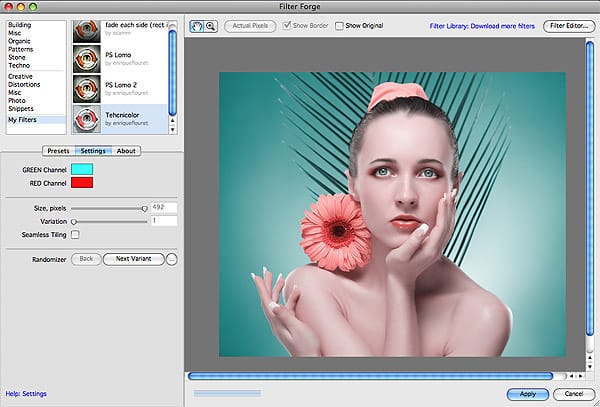Viewport: 600px width, 407px height.
Task: Click preview vertical scroll-down arrow
Action: tap(590, 366)
